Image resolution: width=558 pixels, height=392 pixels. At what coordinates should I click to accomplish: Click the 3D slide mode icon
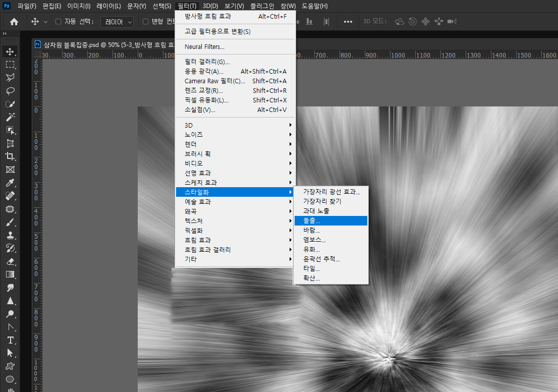point(439,22)
